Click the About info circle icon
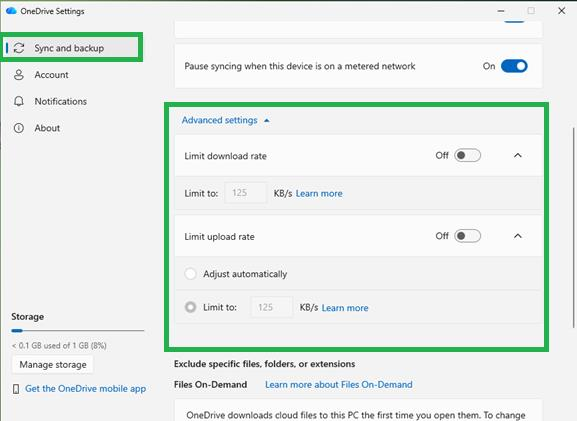Image resolution: width=577 pixels, height=421 pixels. 19,128
